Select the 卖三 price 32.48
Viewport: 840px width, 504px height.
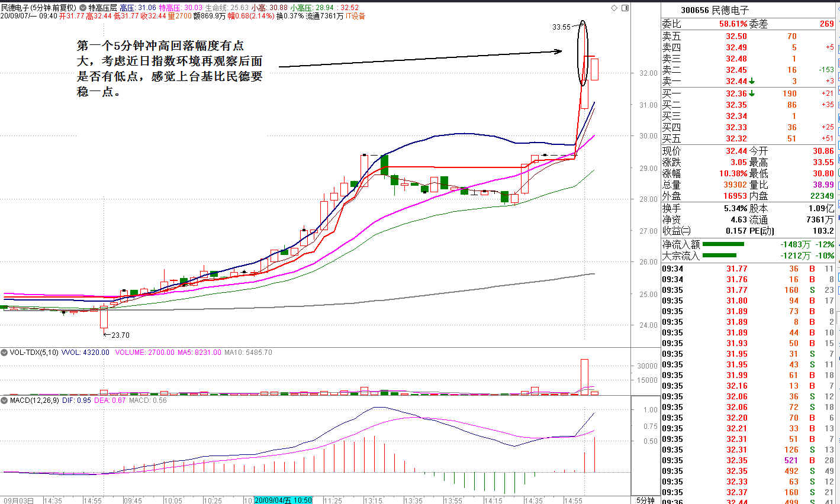tap(736, 59)
